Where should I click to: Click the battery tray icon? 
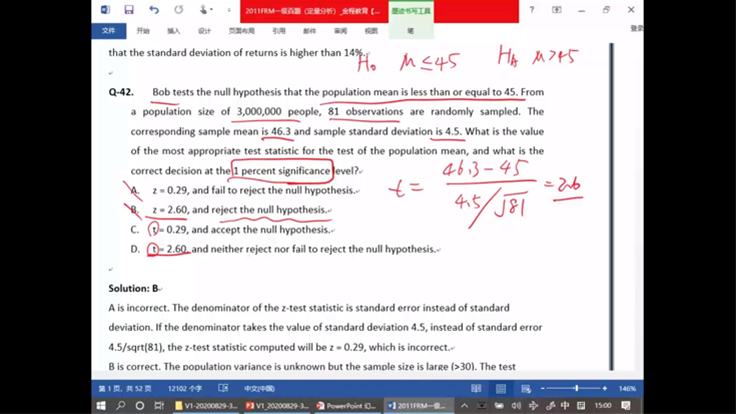click(499, 406)
